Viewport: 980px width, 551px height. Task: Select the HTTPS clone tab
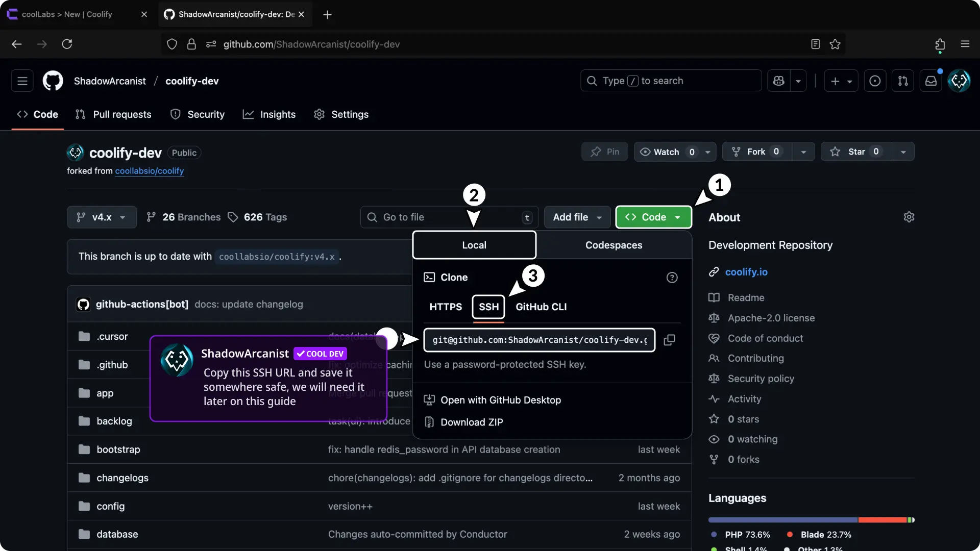(x=445, y=307)
